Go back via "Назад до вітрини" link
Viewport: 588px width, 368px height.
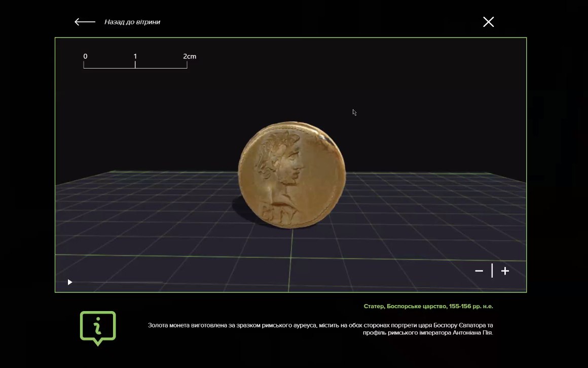(x=132, y=22)
